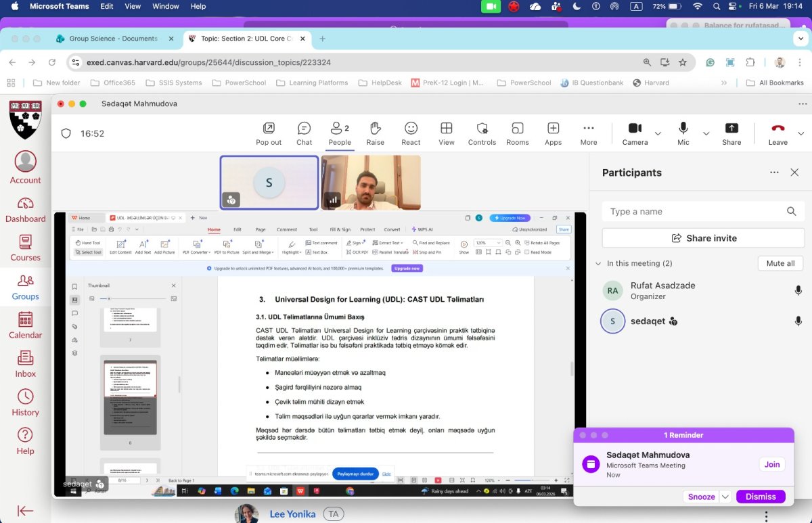The height and width of the screenshot is (523, 812).
Task: Open a new Chrome tab
Action: (323, 39)
